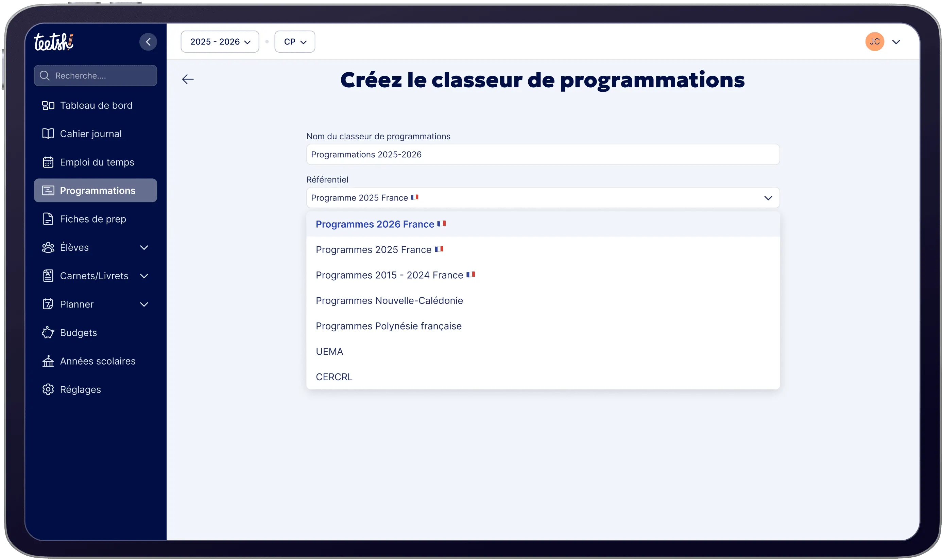The width and height of the screenshot is (942, 560).
Task: Open Cahier journal
Action: click(96, 134)
